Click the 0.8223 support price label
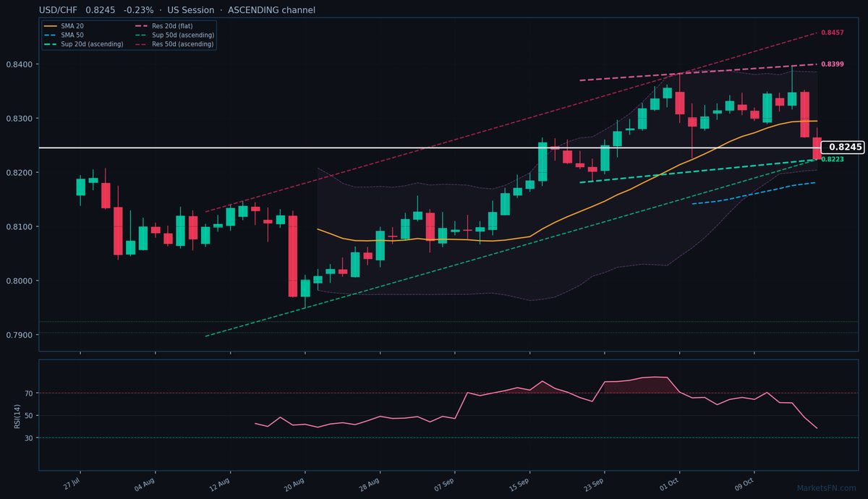This screenshot has width=868, height=499. pyautogui.click(x=833, y=159)
